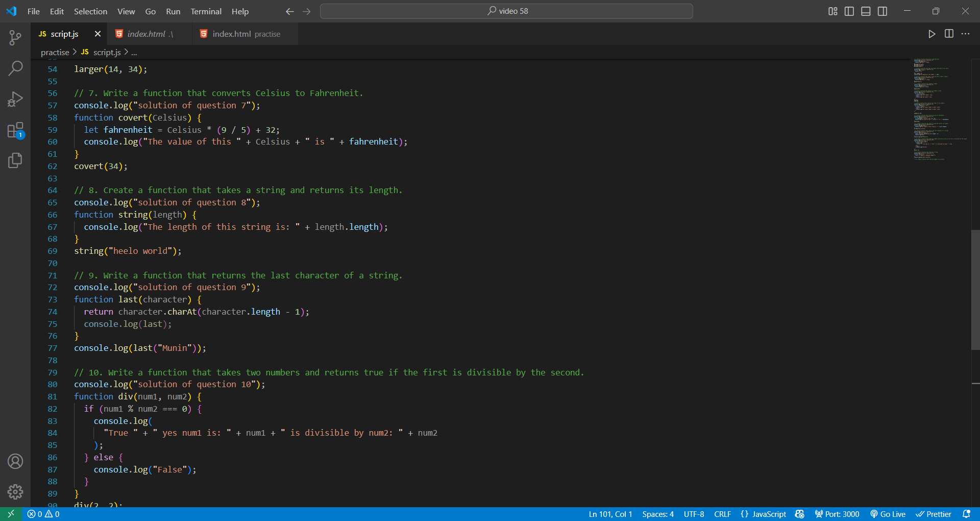
Task: Click the VS Code logo icon
Action: tap(11, 11)
